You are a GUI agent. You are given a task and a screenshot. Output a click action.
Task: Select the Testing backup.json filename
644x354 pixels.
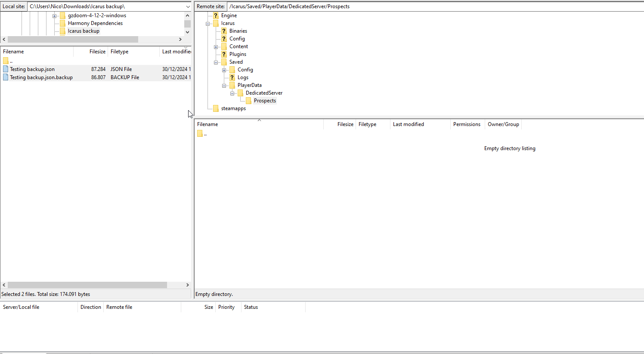tap(32, 69)
